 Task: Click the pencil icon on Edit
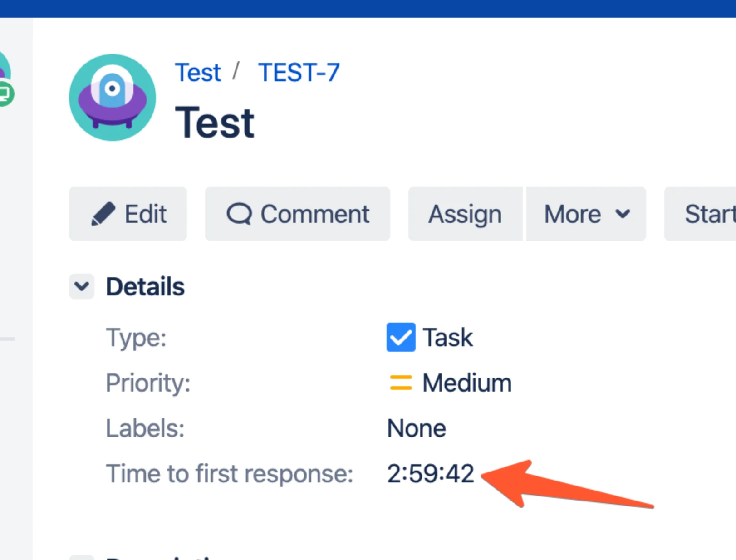[103, 214]
